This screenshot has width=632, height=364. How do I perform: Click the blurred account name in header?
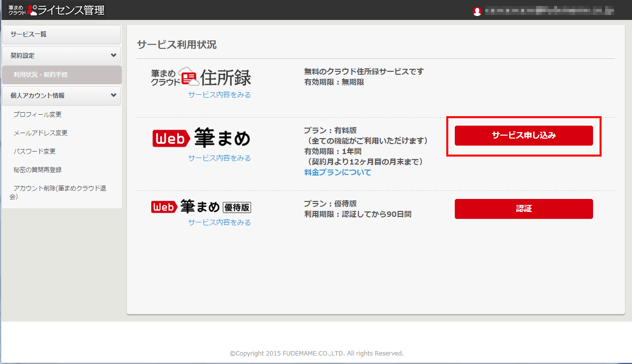click(x=549, y=11)
